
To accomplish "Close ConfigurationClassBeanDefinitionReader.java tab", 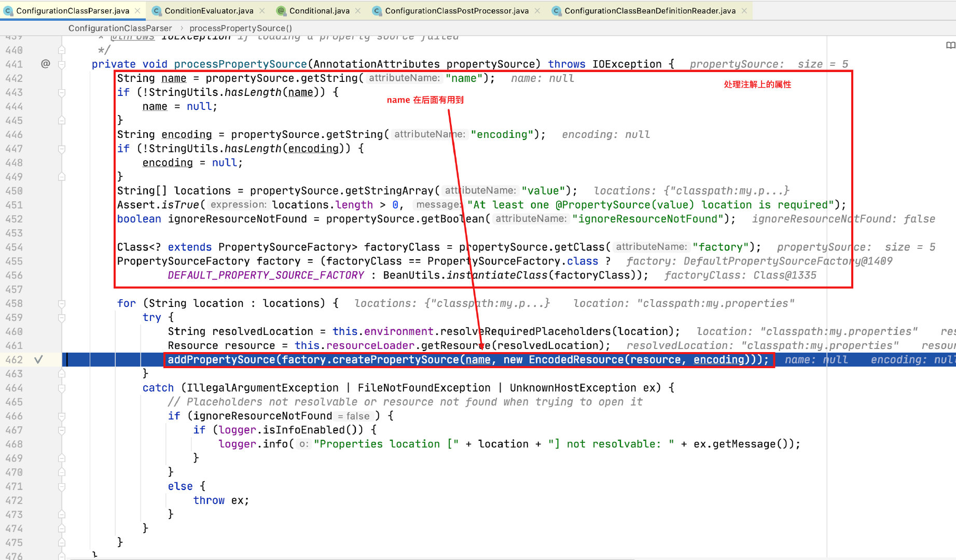I will tap(744, 10).
